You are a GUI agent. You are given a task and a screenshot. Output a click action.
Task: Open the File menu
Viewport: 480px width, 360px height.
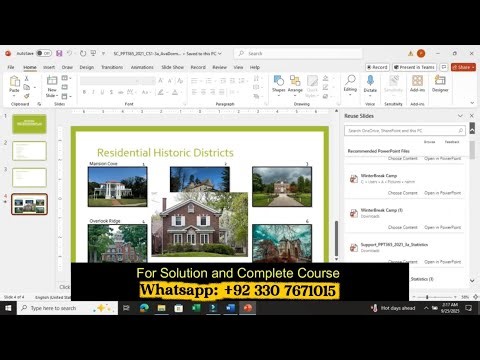[x=11, y=67]
